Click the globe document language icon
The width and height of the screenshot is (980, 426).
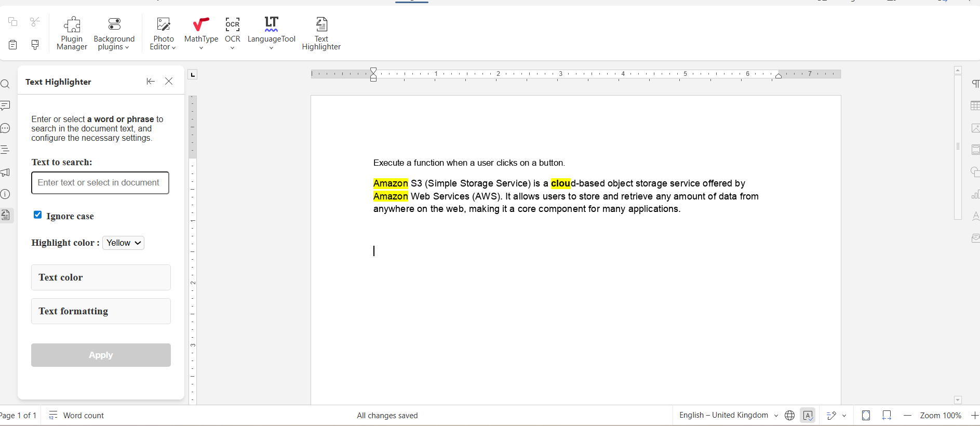pyautogui.click(x=789, y=415)
